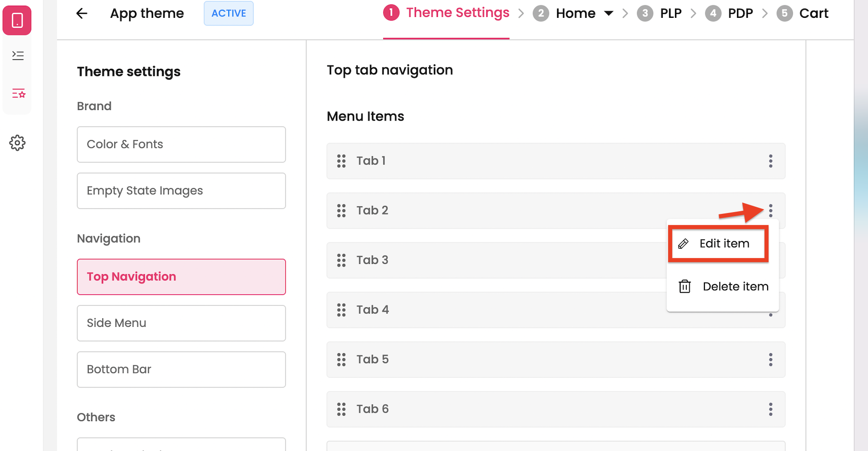Switch to the Cart step
Screen dimensions: 868x451
coord(813,13)
